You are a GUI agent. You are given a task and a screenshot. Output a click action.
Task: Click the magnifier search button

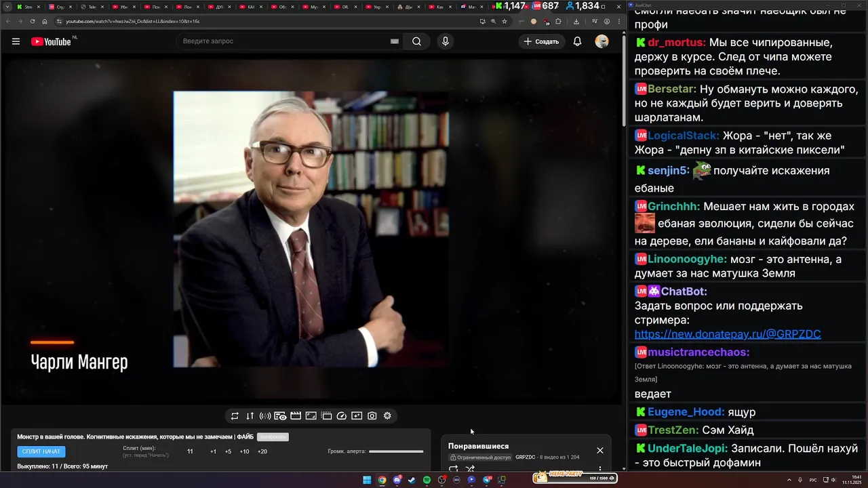tap(416, 41)
